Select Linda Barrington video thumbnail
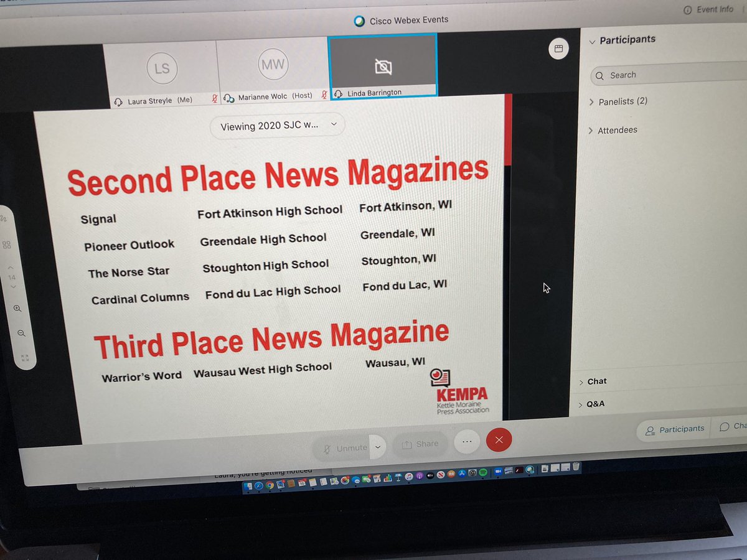The height and width of the screenshot is (560, 747). (x=382, y=65)
